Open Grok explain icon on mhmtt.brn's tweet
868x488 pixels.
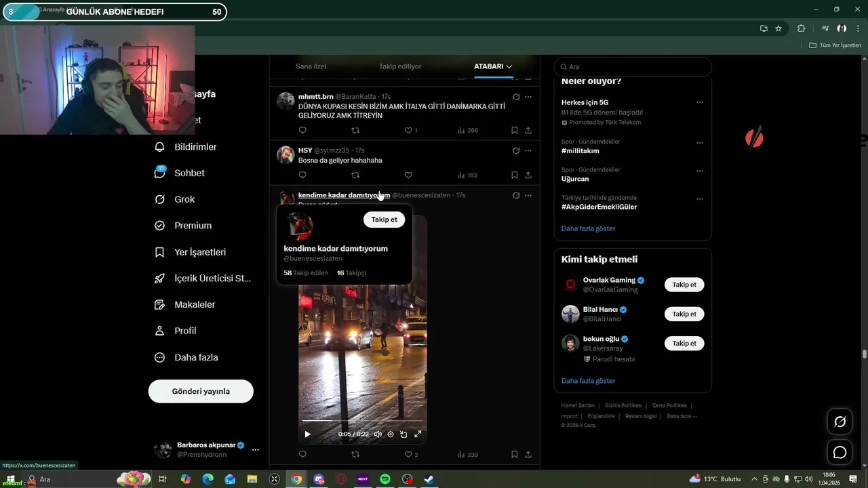point(516,97)
